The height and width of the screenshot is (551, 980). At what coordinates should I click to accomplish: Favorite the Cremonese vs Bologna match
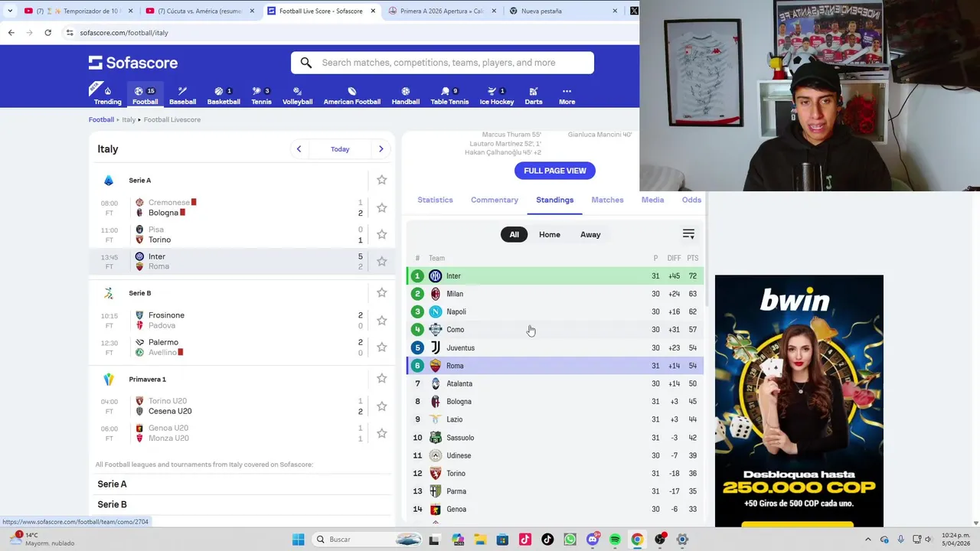click(x=381, y=207)
